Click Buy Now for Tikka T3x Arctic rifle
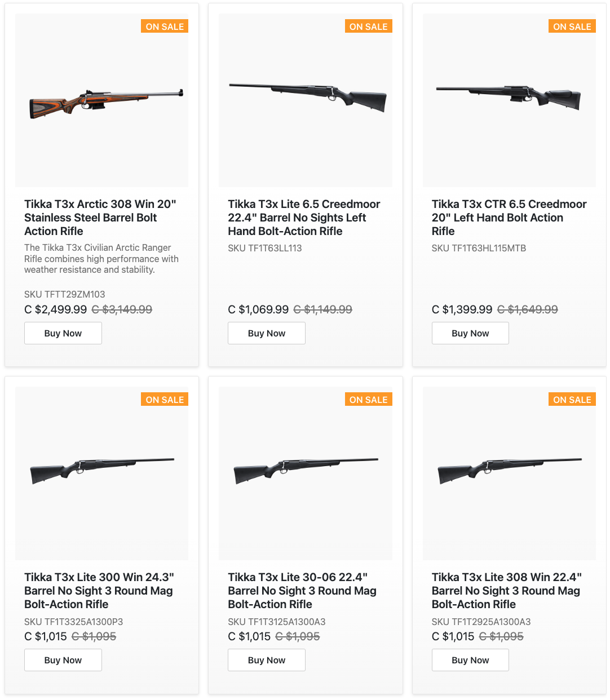Image resolution: width=610 pixels, height=700 pixels. [x=63, y=333]
